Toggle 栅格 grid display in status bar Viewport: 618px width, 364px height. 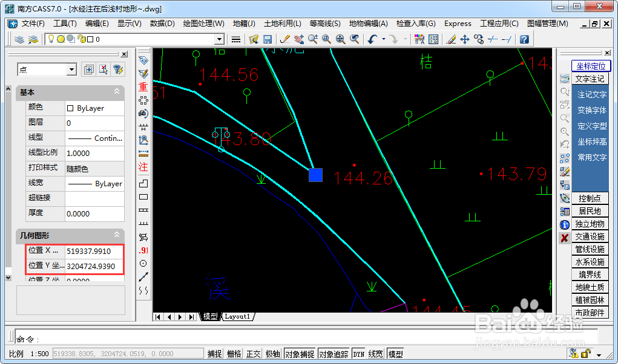click(x=234, y=354)
